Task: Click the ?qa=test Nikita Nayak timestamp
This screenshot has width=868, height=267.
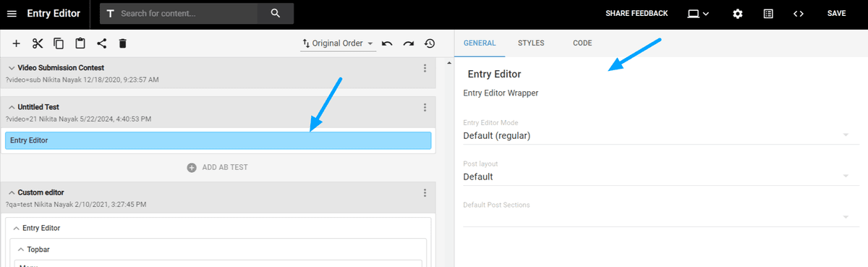Action: [76, 205]
